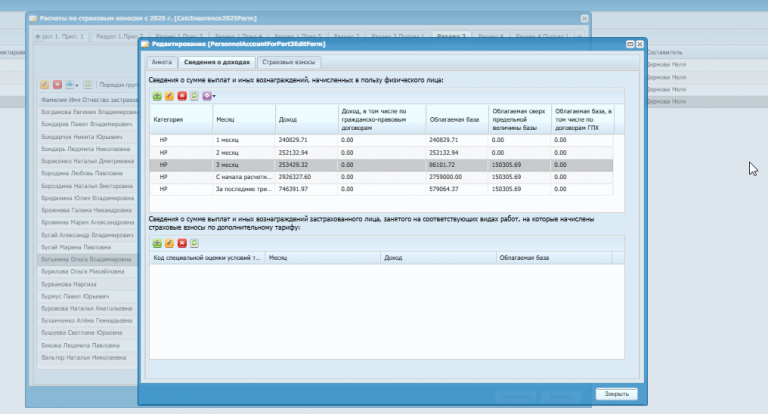
Task: Add record in additional tariff table
Action: (157, 243)
